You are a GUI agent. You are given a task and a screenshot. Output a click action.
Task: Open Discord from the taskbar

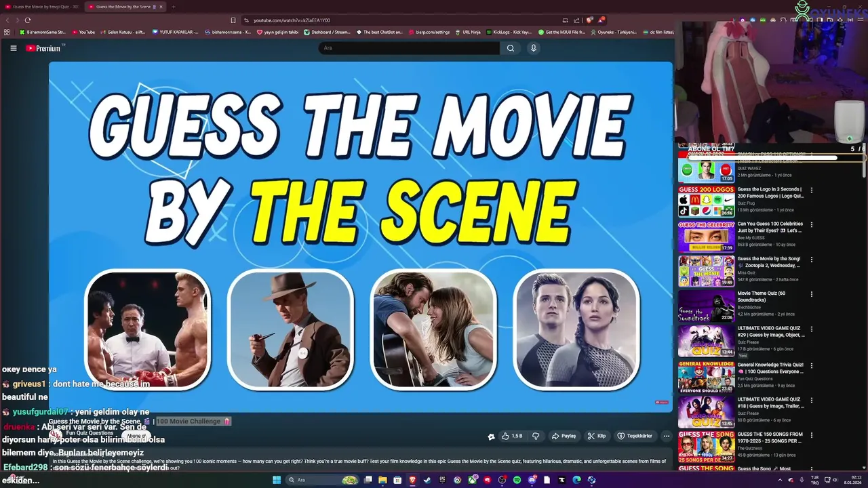532,480
